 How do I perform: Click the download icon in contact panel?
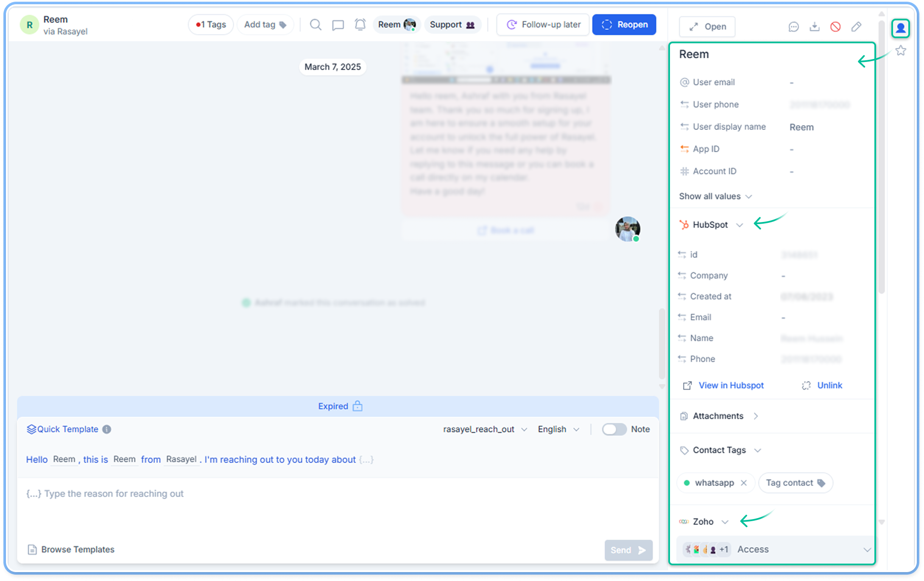(814, 27)
